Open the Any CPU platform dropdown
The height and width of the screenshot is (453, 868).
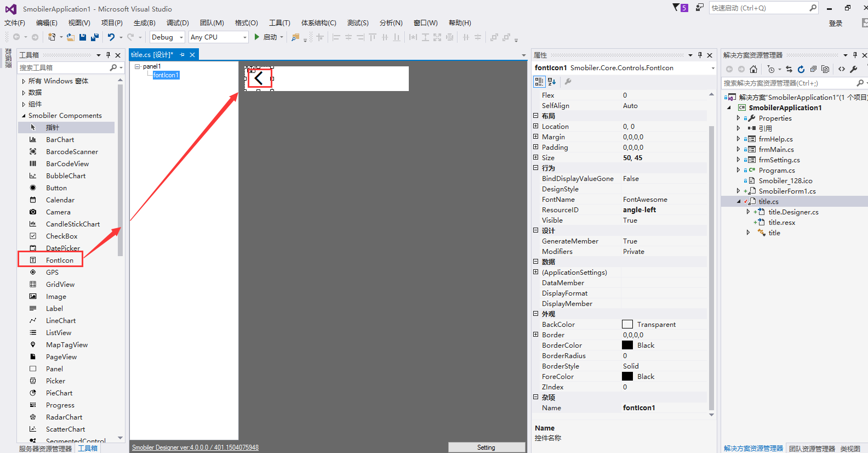point(244,37)
